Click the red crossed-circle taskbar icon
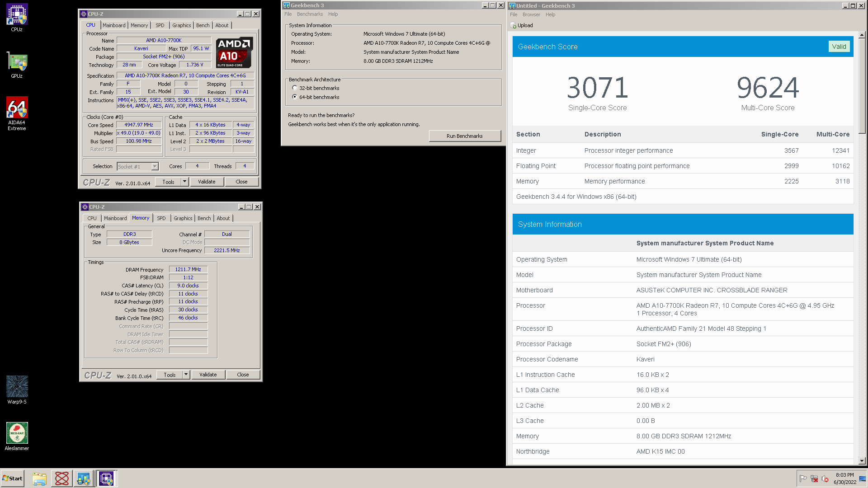This screenshot has height=488, width=868. [62, 479]
